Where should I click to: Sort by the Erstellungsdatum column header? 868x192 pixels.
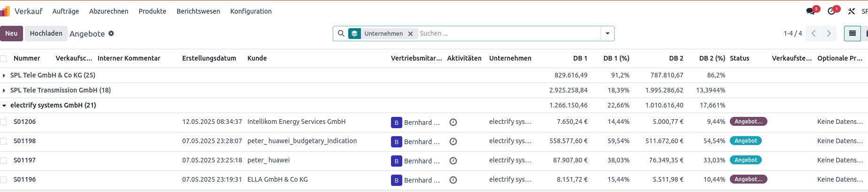click(209, 58)
